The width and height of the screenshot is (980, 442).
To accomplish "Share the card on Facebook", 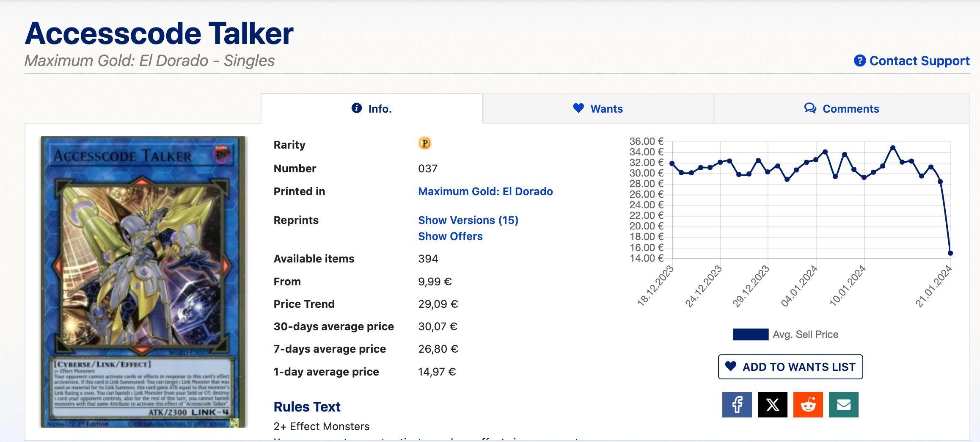I will pos(737,405).
